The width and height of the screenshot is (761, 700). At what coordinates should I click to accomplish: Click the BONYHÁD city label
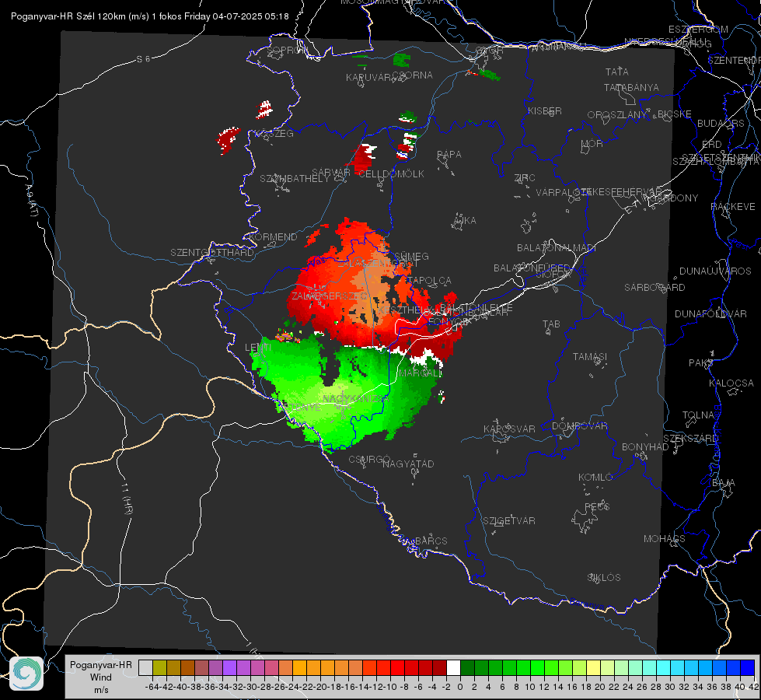645,447
